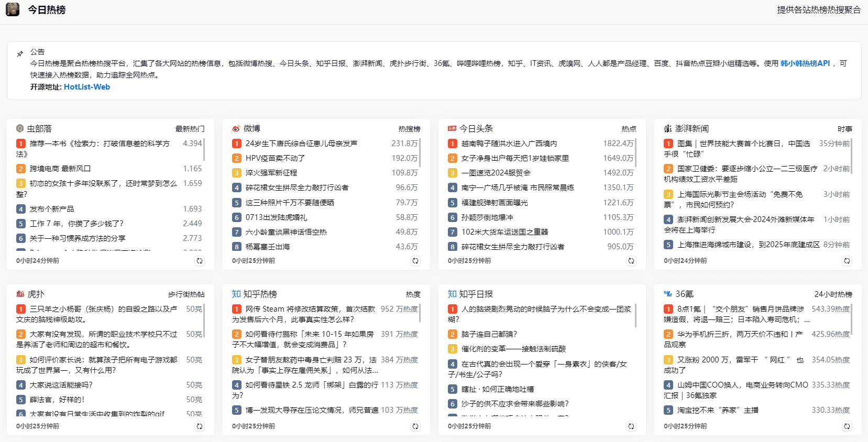Refresh the 微博 hot search card

click(x=415, y=261)
